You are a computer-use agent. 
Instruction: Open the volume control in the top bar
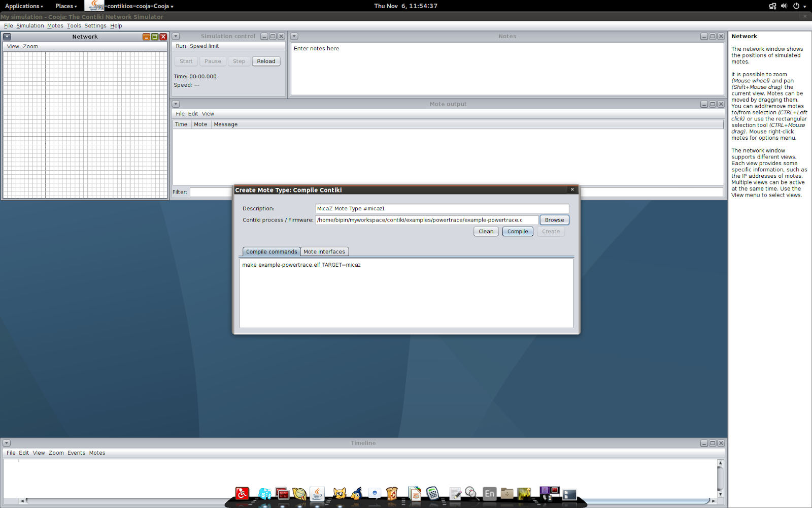784,6
